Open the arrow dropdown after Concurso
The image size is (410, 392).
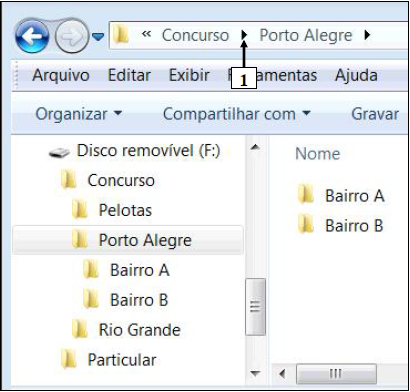(x=244, y=35)
